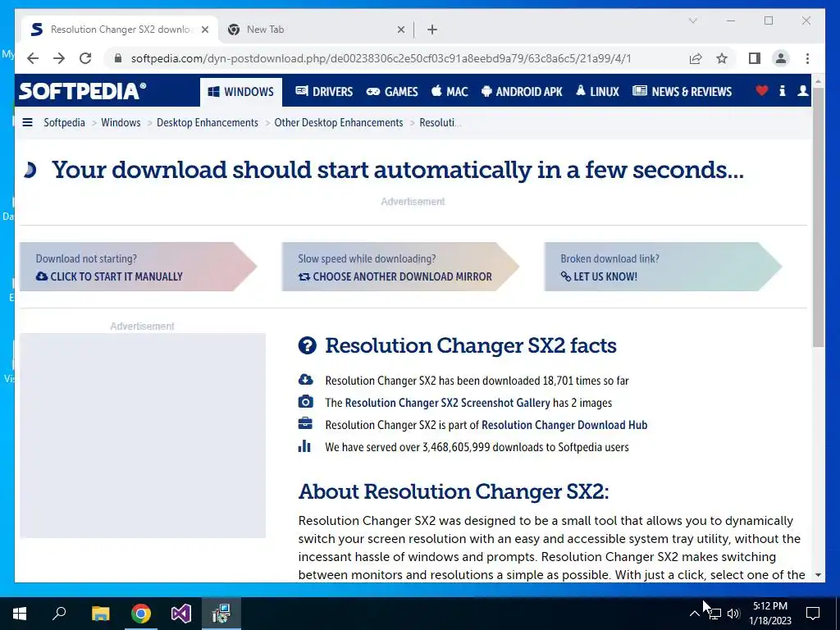This screenshot has width=840, height=630.
Task: Open Chrome tab search dropdown
Action: tap(692, 21)
